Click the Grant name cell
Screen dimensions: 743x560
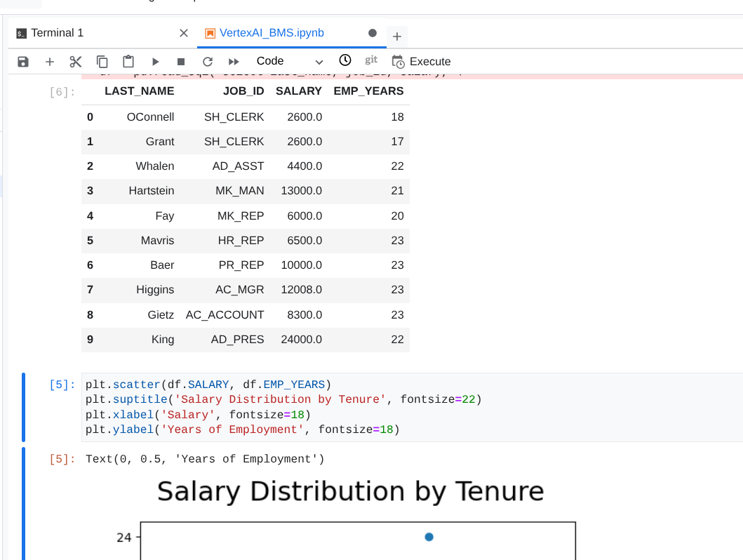(160, 142)
